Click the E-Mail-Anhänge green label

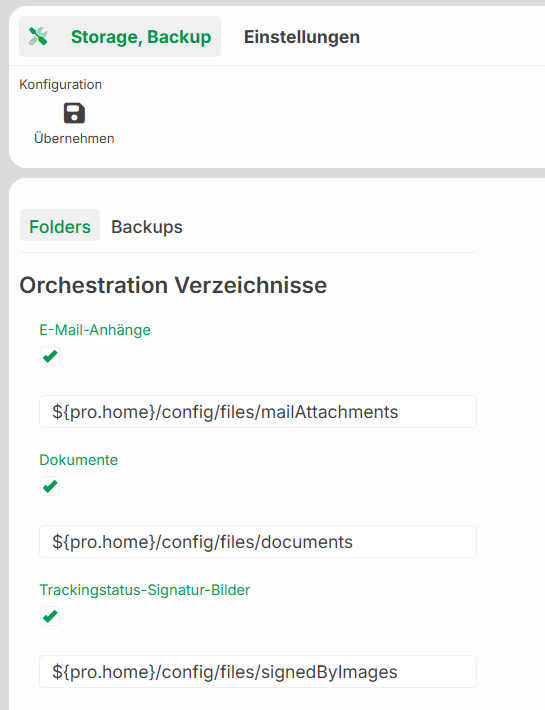coord(95,330)
